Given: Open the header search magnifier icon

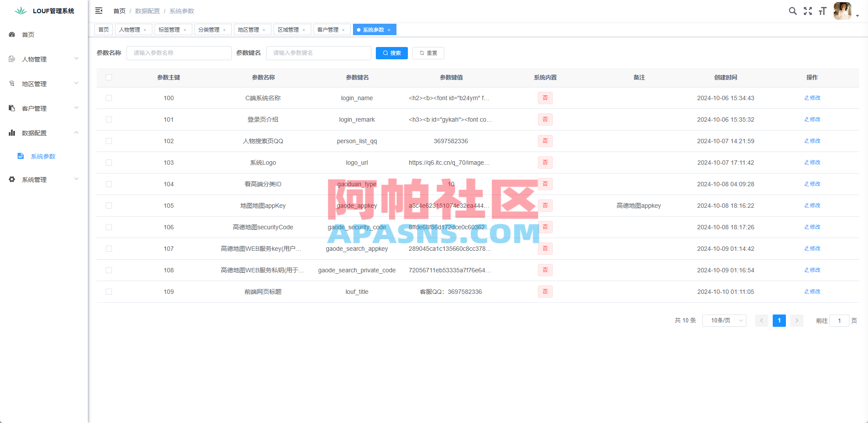Looking at the screenshot, I should tap(792, 11).
